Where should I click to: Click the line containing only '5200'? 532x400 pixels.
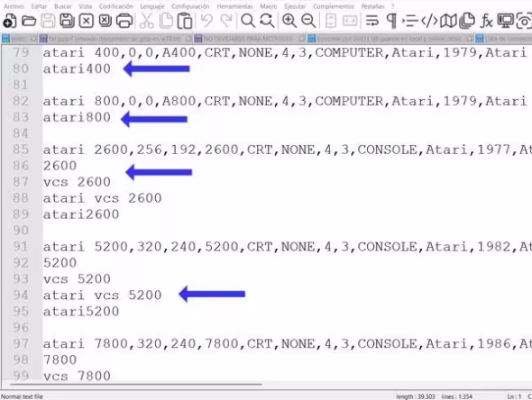[60, 263]
